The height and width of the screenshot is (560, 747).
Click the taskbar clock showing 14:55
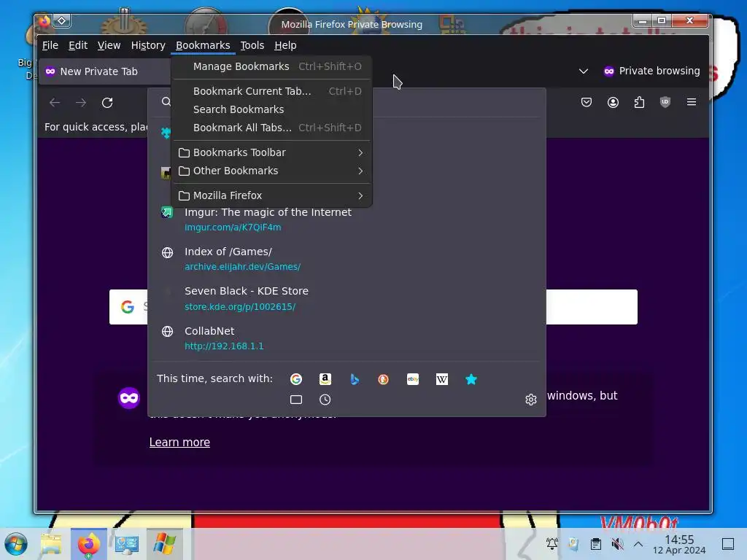679,544
